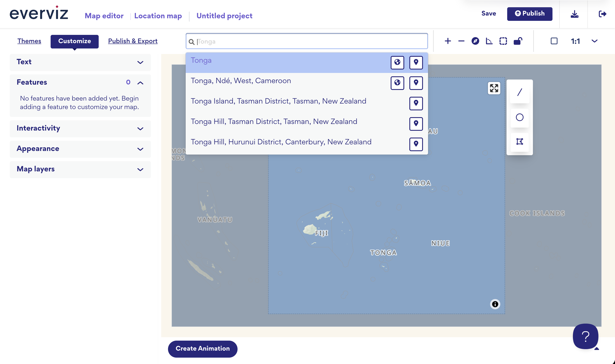Toggle the map lock padlock icon

[x=518, y=41]
